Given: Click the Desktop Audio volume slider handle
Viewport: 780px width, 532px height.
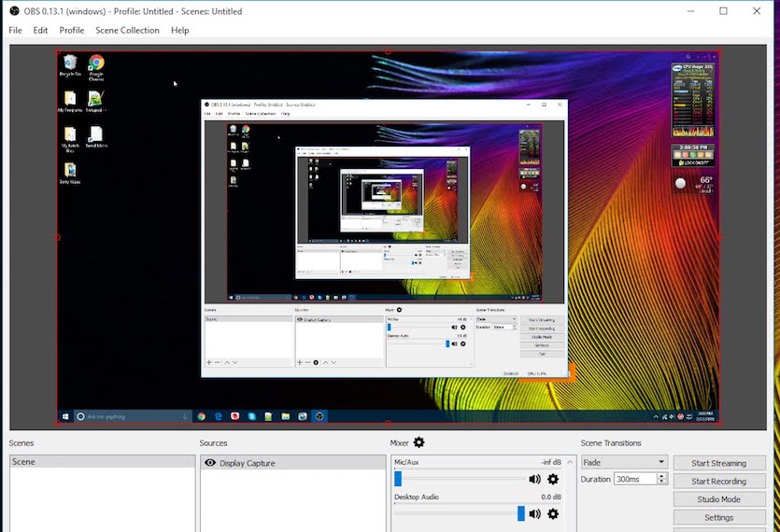Looking at the screenshot, I should point(521,513).
